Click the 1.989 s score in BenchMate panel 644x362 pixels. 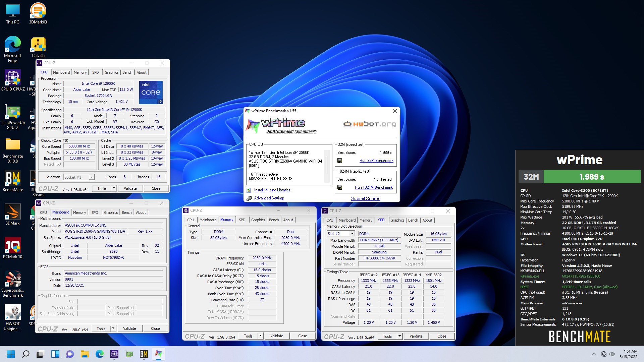pyautogui.click(x=592, y=177)
